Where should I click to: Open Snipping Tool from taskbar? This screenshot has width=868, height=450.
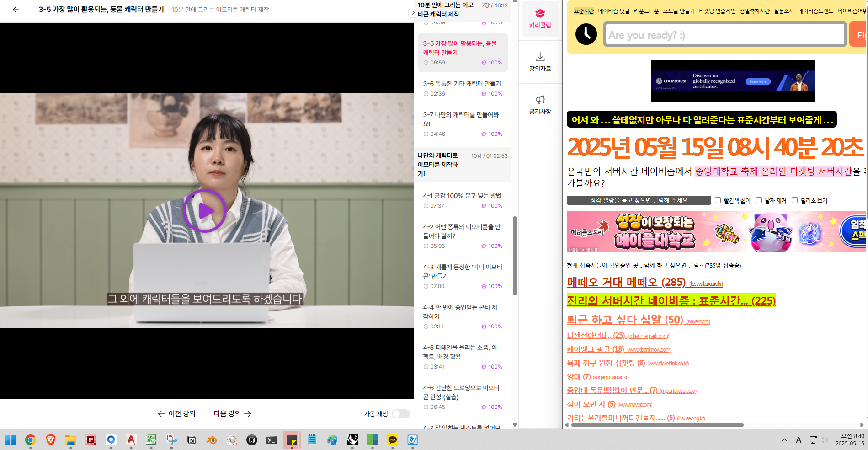tap(171, 440)
